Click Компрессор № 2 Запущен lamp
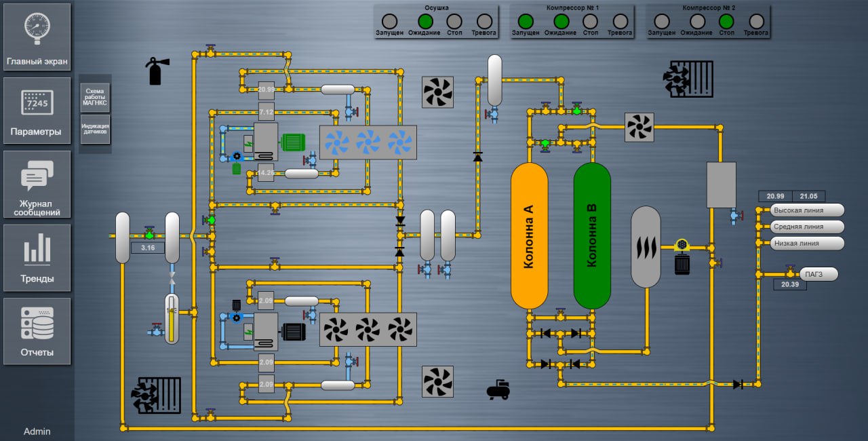This screenshot has height=441, width=868. point(661,21)
